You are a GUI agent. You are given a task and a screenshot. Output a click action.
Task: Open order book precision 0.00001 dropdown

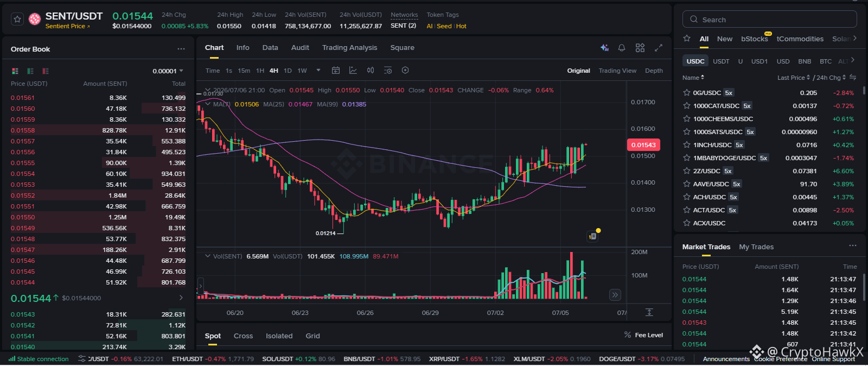coord(168,71)
